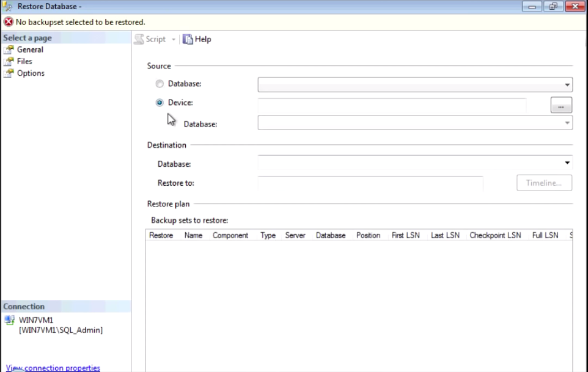Open View connection properties
This screenshot has height=372, width=588.
click(x=51, y=368)
